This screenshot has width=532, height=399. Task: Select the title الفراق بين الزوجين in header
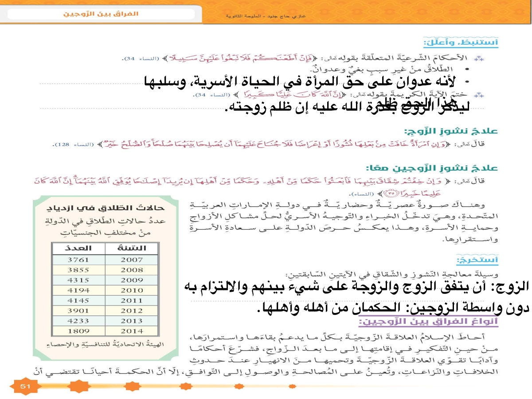(x=101, y=14)
